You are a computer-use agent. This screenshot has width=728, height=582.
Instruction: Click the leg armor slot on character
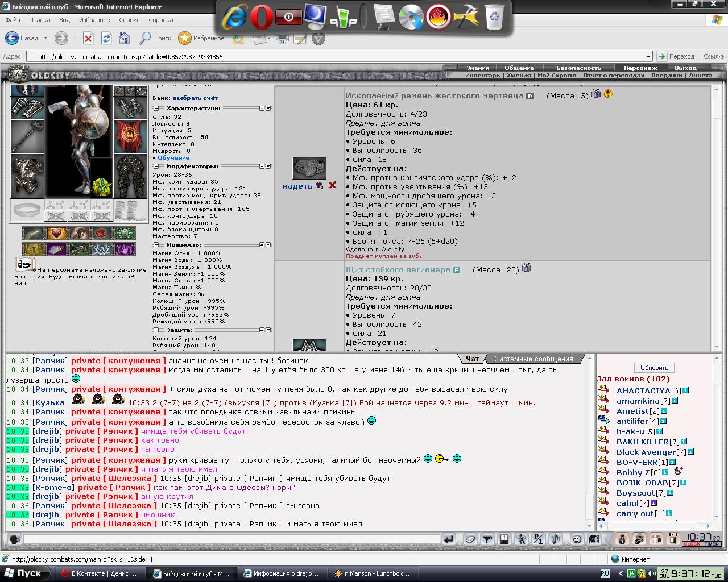(x=130, y=176)
